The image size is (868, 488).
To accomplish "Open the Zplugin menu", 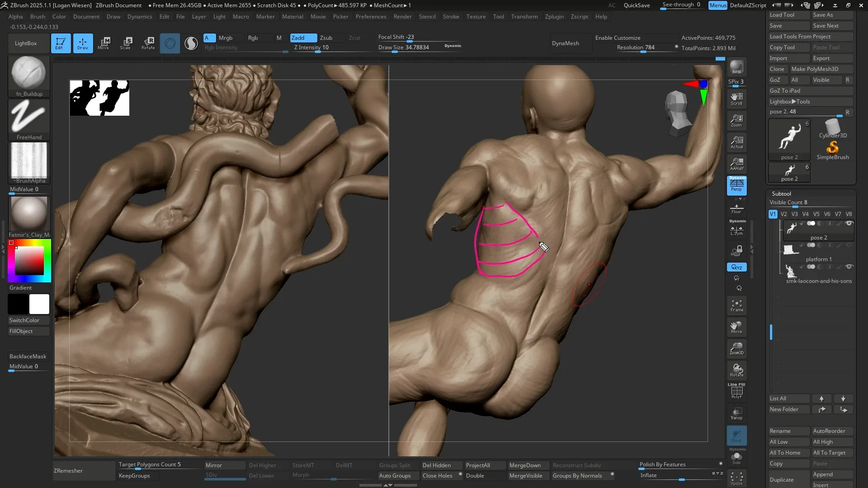I will (x=554, y=17).
